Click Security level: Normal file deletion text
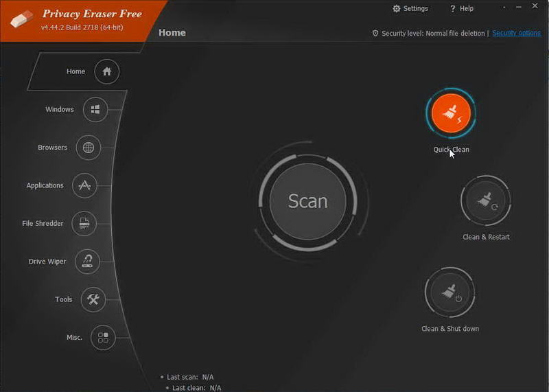Image resolution: width=549 pixels, height=392 pixels. click(433, 33)
